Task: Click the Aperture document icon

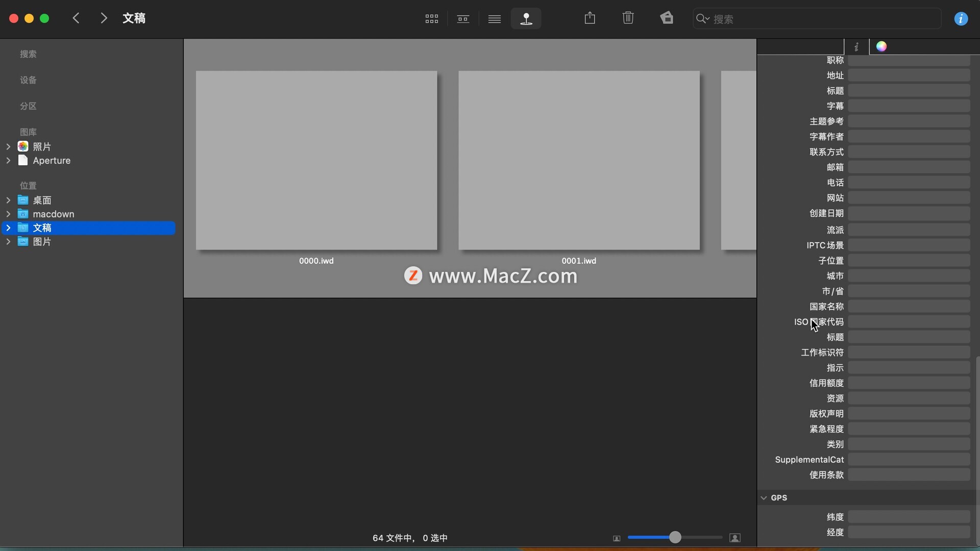Action: (x=23, y=160)
